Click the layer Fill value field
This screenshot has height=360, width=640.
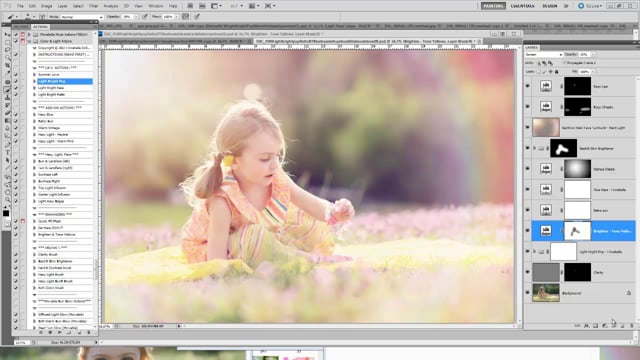pos(584,71)
